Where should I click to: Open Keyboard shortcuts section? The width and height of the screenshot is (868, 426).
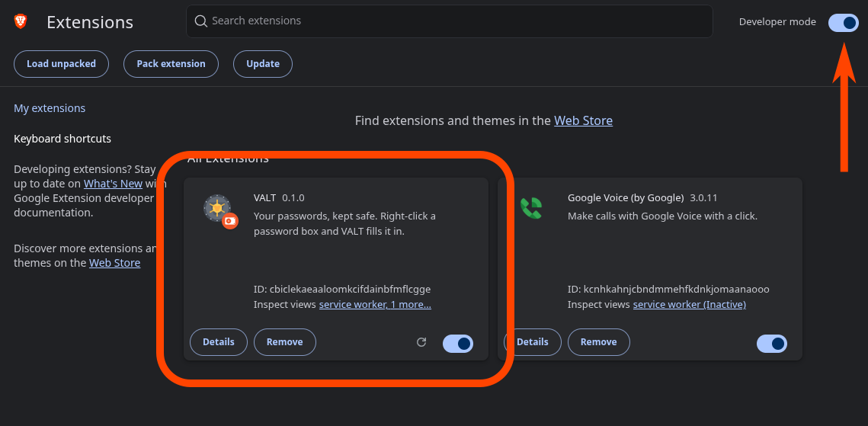pos(62,139)
